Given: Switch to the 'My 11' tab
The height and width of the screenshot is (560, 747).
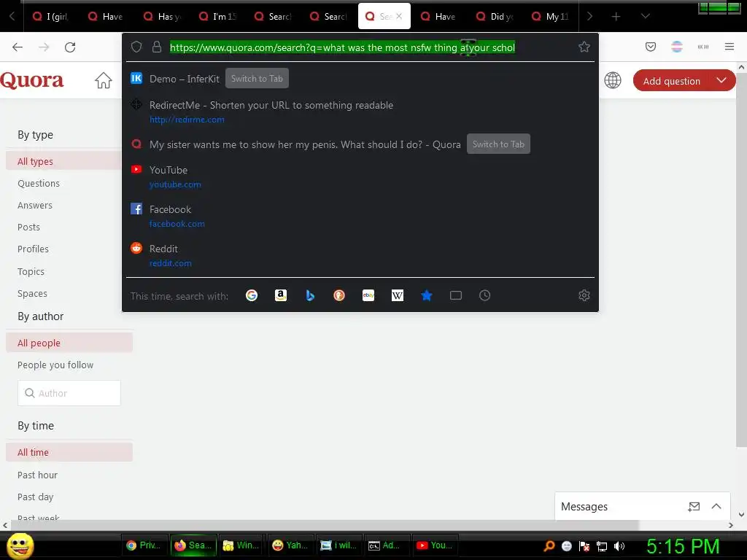Looking at the screenshot, I should [x=550, y=17].
